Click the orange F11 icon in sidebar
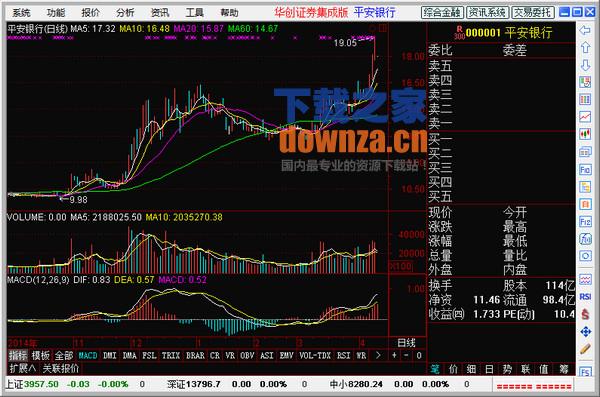The height and width of the screenshot is (397, 600). (585, 204)
